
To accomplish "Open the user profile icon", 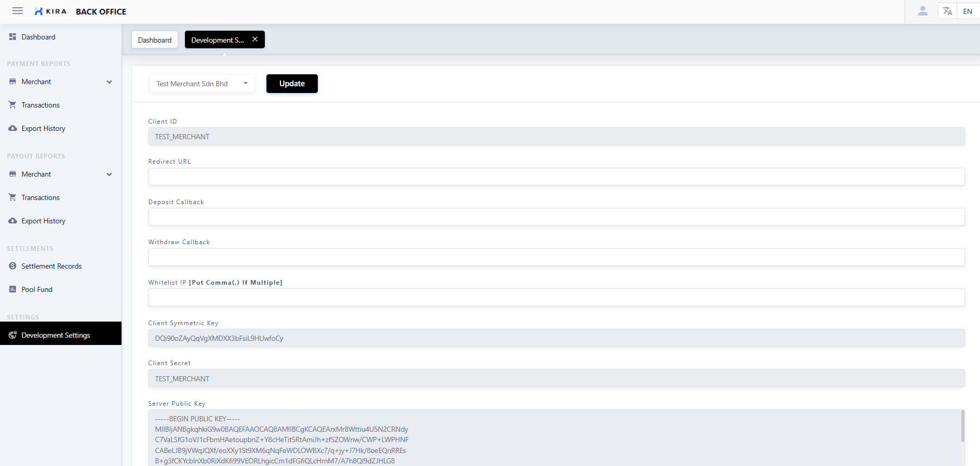I will pyautogui.click(x=922, y=11).
